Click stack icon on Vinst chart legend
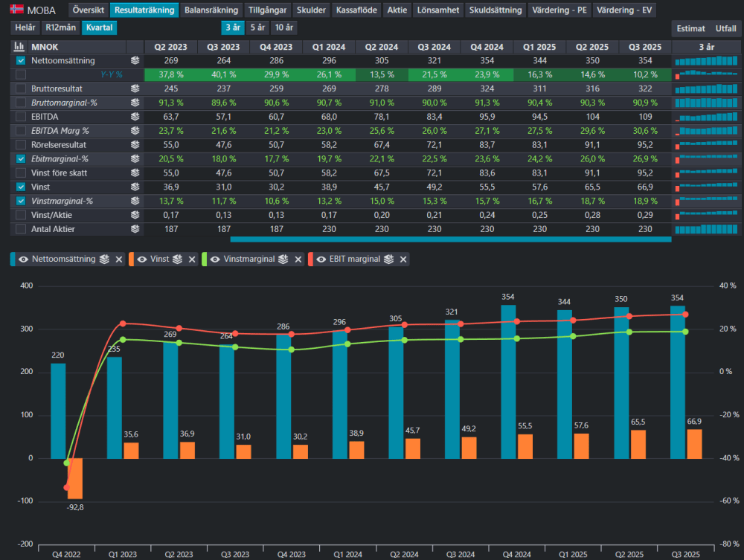The height and width of the screenshot is (560, 744). pos(178,259)
